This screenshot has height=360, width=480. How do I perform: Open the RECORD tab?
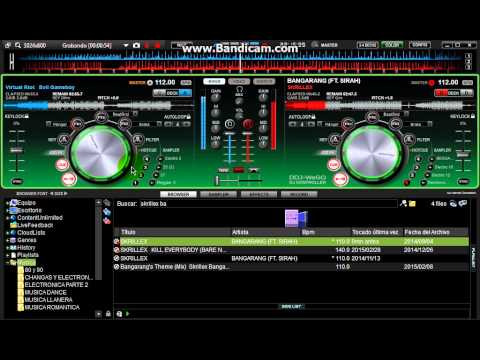pyautogui.click(x=299, y=194)
